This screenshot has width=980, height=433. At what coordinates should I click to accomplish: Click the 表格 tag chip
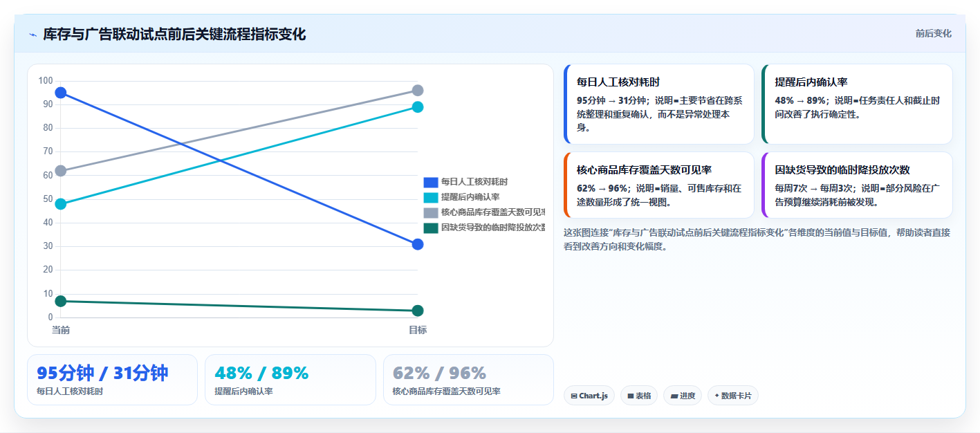tap(639, 396)
